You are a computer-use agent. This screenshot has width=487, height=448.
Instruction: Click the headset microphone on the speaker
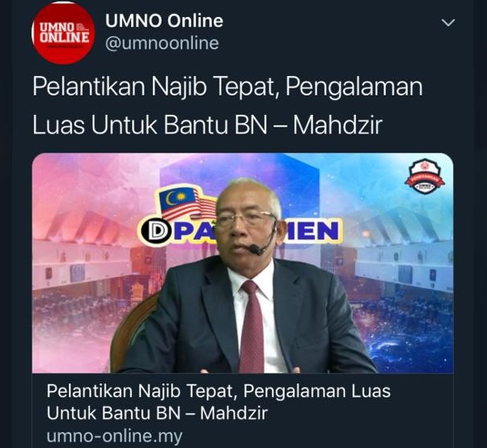[255, 248]
